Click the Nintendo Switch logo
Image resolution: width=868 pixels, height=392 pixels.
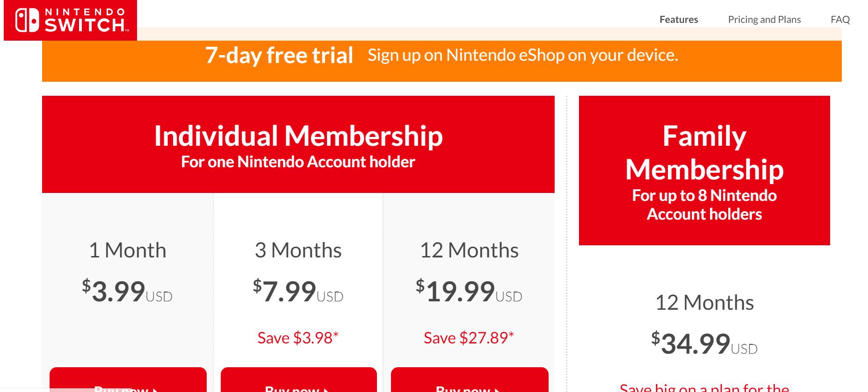70,20
